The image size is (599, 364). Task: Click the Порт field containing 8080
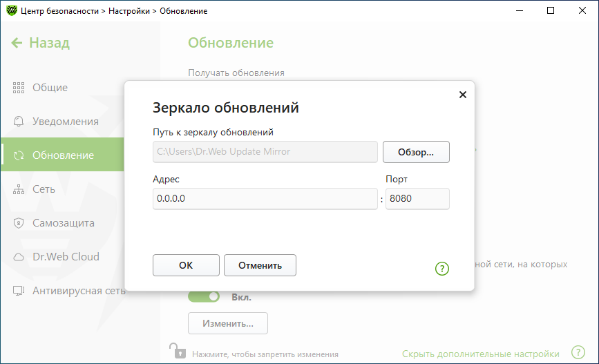pos(417,199)
